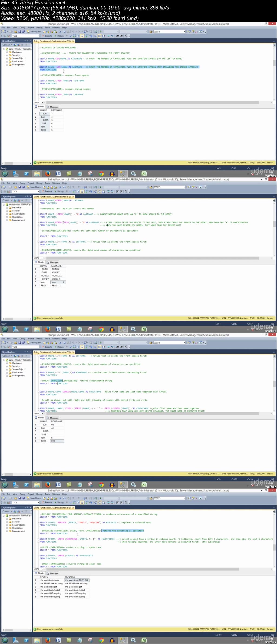Open the Tools menu in the 00:11:57 frame

[x=47, y=339]
